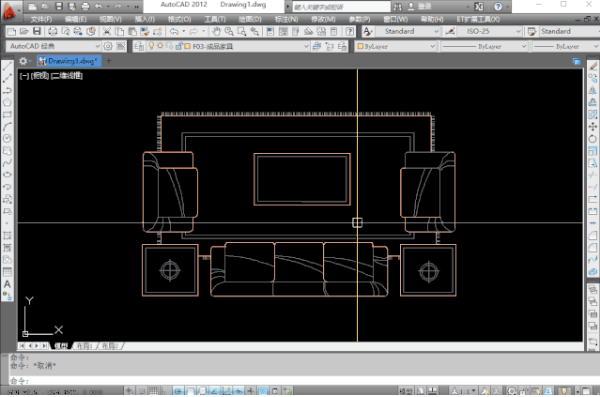600x397 pixels.
Task: Select the Mirror modify tool
Action: coord(593,91)
